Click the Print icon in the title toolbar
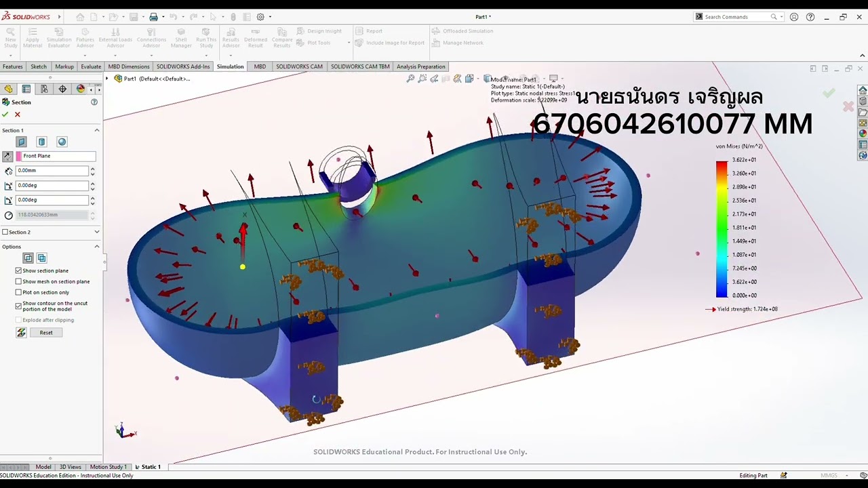 [154, 17]
